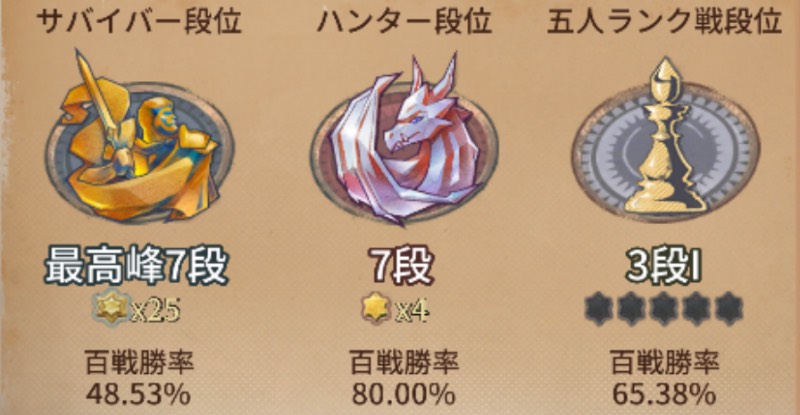This screenshot has width=800, height=415.
Task: Click the last dark star under 3段I
Action: pos(730,309)
